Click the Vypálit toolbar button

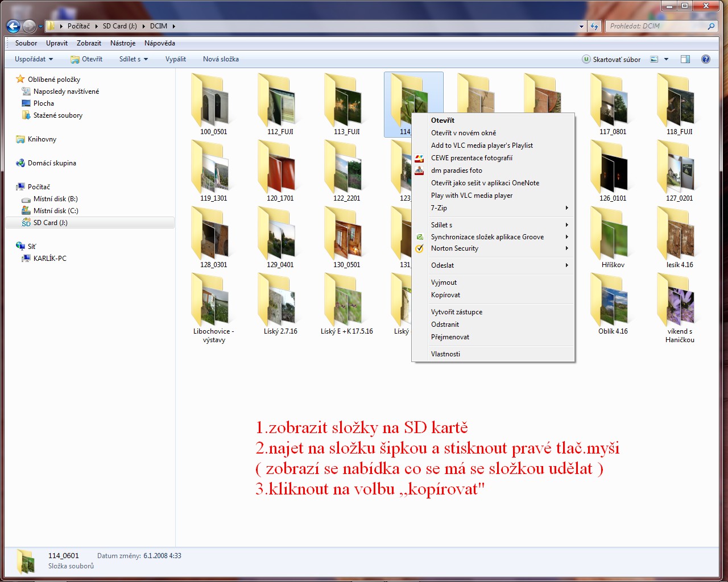[175, 59]
